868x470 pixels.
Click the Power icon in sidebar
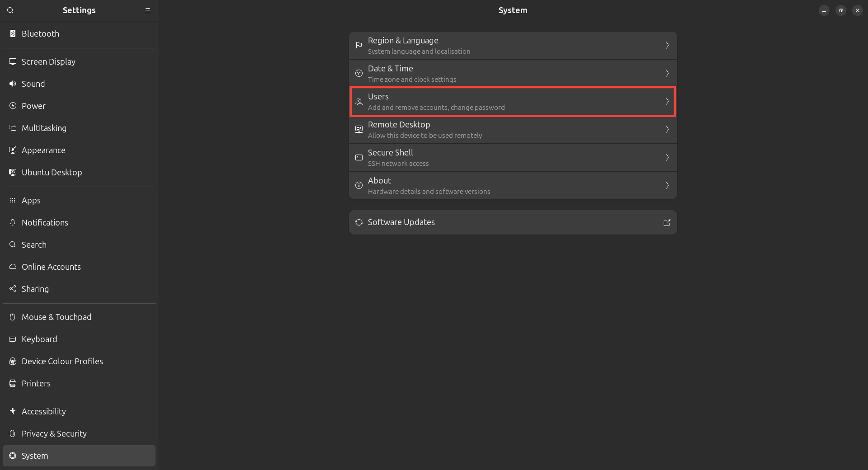tap(13, 106)
